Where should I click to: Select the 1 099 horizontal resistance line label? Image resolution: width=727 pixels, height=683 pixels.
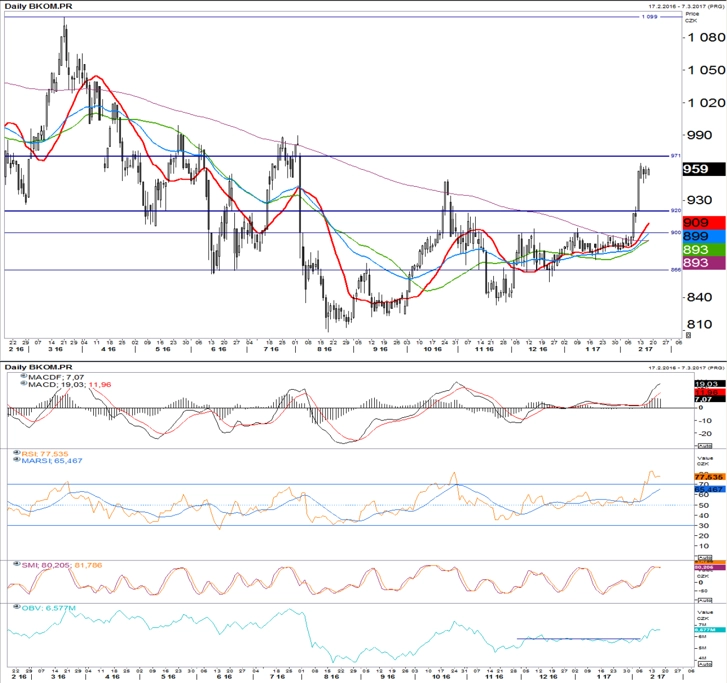pos(649,17)
